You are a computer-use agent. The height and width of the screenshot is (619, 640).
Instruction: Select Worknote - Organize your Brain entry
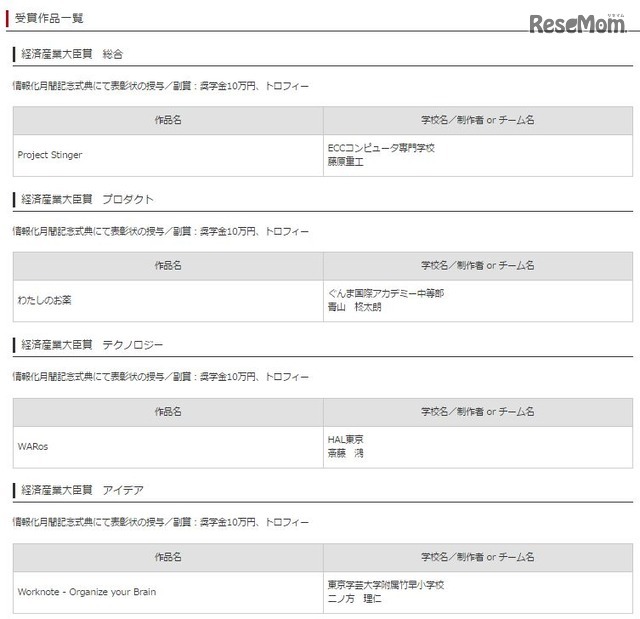click(x=87, y=592)
